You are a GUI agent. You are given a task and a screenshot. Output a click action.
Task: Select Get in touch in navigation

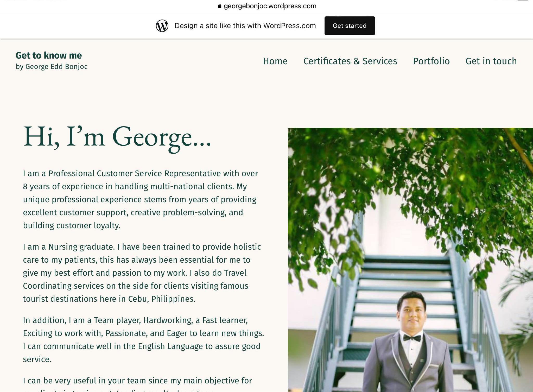(x=491, y=61)
